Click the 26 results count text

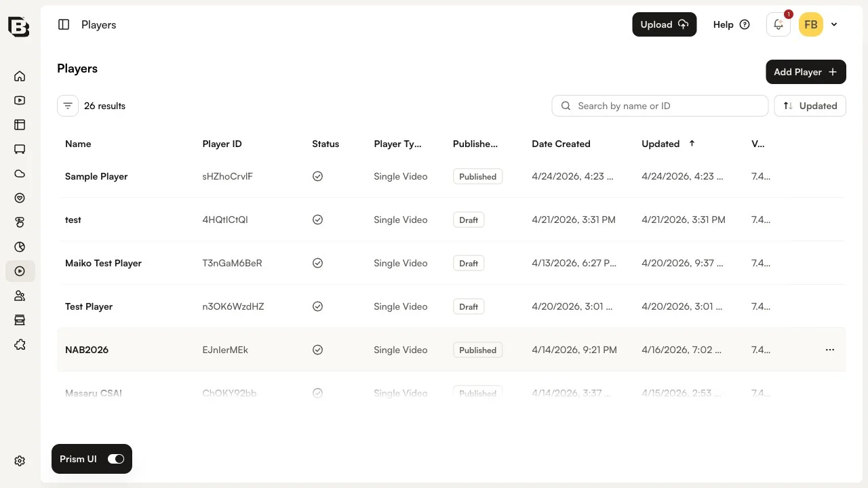click(x=104, y=106)
